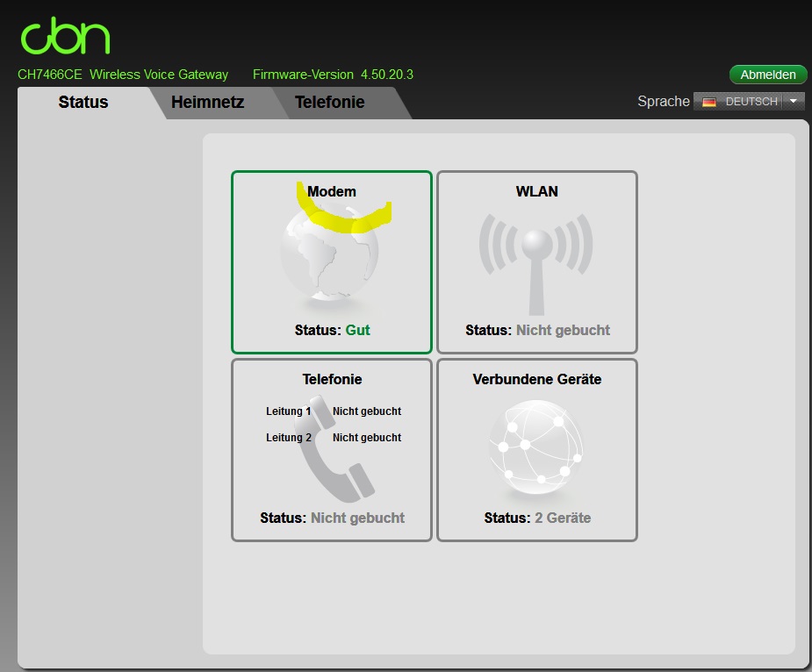Click the Modem tile title
Viewport: 812px width, 672px height.
(x=332, y=191)
